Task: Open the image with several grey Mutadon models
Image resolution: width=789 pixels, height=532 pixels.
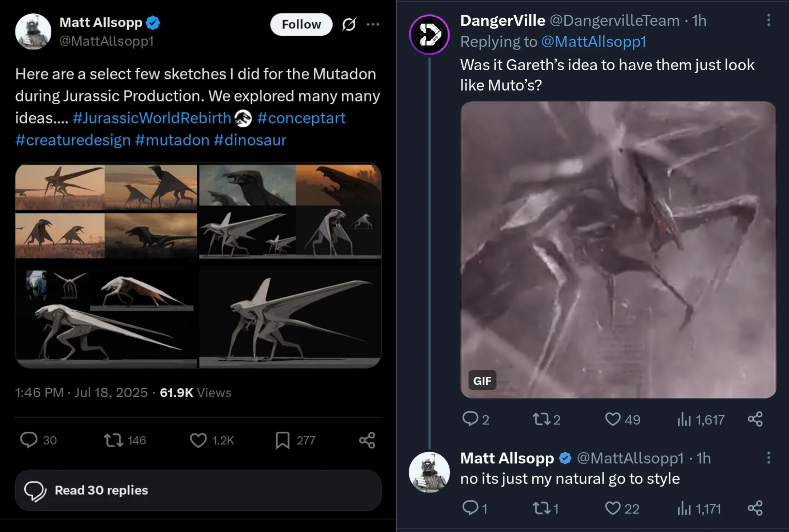Action: 106,315
